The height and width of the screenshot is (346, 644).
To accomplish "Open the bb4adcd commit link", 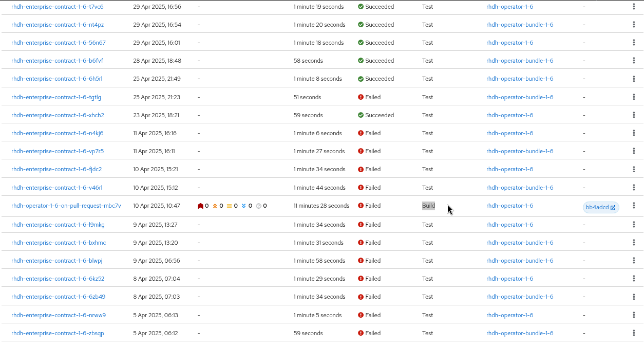I will 597,208.
